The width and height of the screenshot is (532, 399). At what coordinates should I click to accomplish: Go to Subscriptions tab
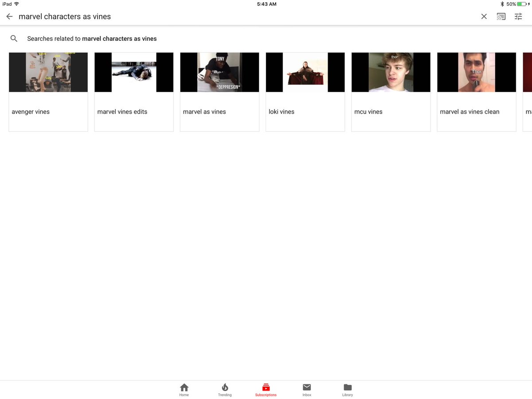pyautogui.click(x=266, y=390)
